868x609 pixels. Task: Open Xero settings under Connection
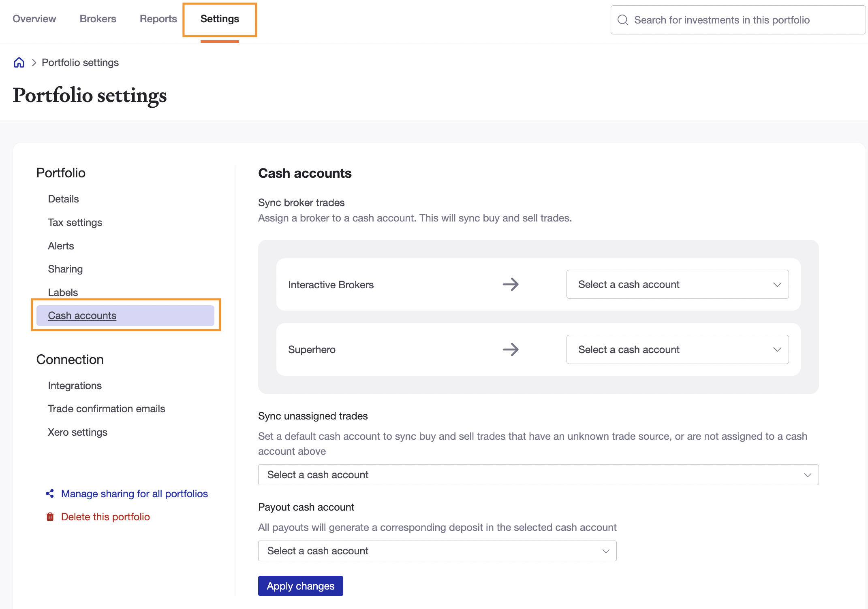(x=78, y=432)
